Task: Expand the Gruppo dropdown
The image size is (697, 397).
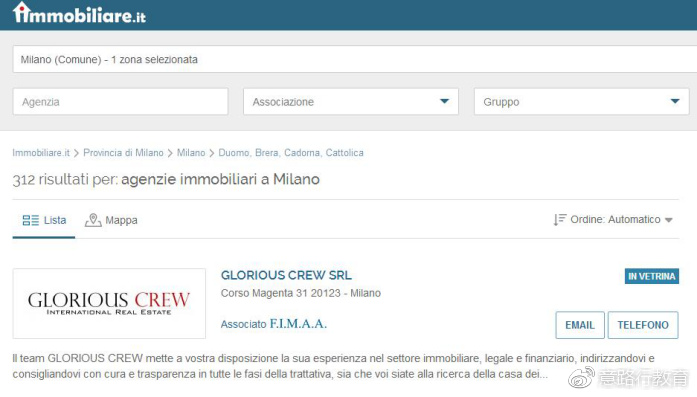Action: (581, 101)
